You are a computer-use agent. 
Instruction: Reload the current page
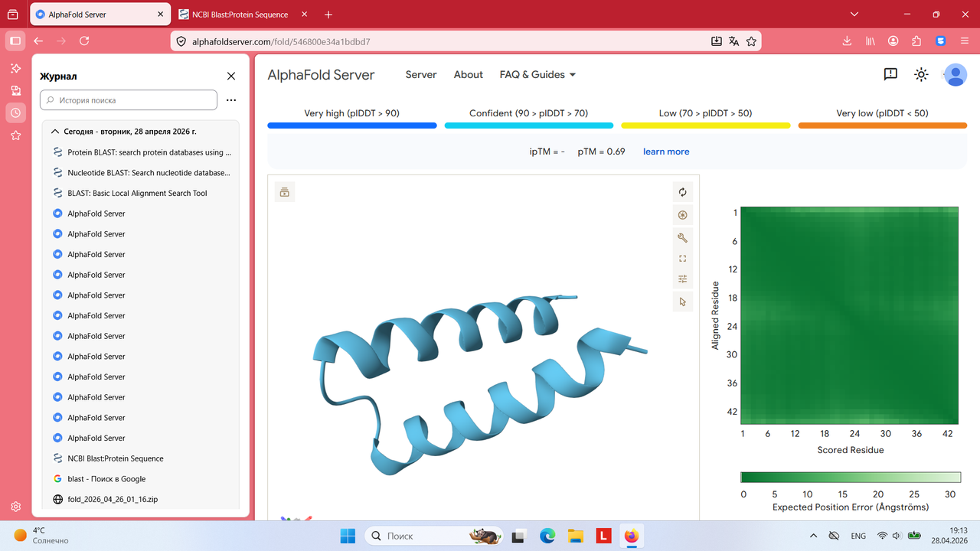pos(84,41)
